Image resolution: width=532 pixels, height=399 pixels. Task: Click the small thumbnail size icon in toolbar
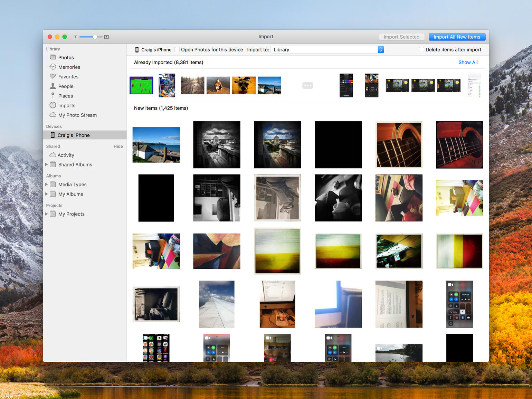point(75,37)
